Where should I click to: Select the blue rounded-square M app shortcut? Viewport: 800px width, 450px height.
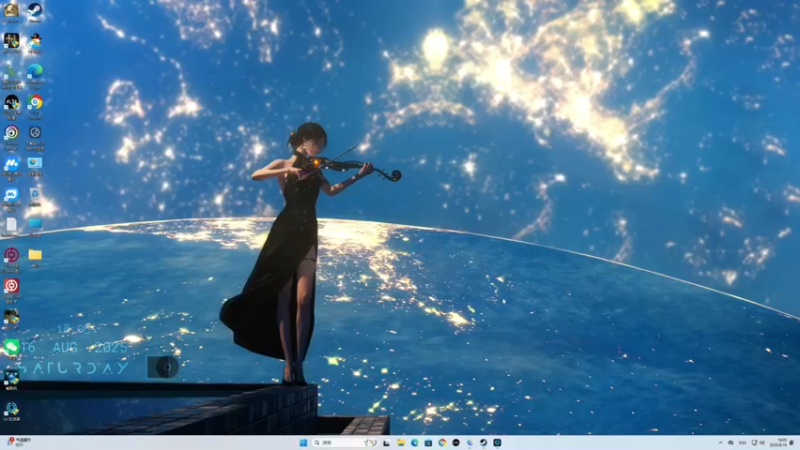pos(11,166)
